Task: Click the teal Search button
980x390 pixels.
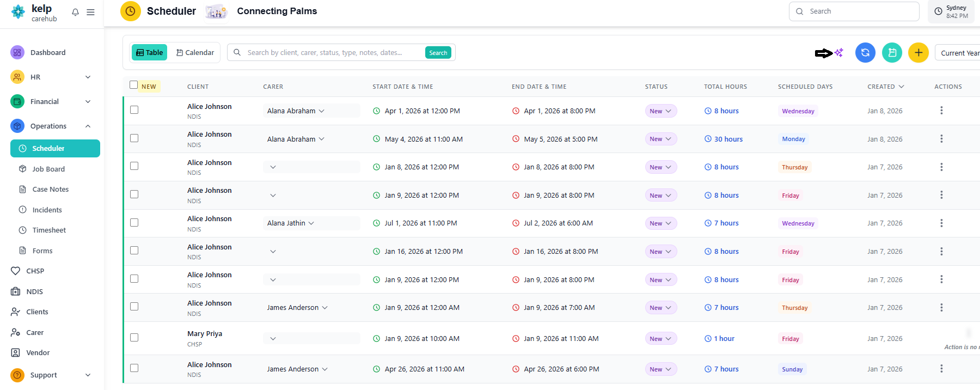Action: pyautogui.click(x=438, y=53)
